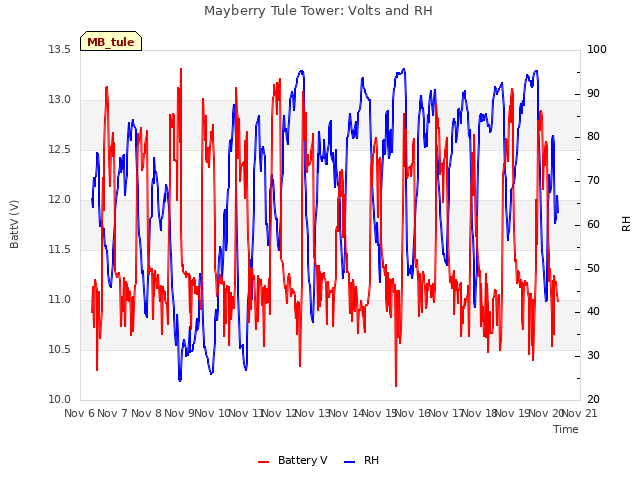Click the 40 right axis tick label

tap(593, 312)
